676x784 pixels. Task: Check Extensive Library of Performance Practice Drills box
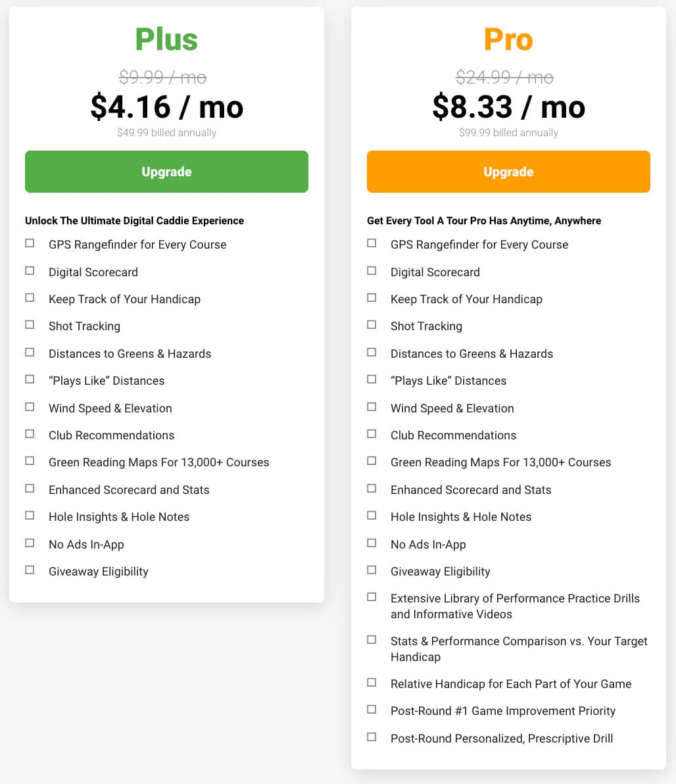372,597
